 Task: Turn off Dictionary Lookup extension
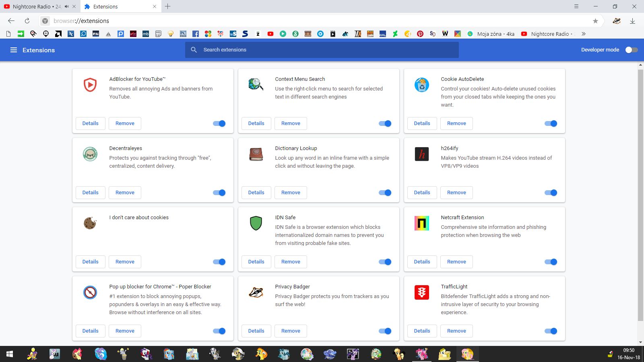coord(385,193)
